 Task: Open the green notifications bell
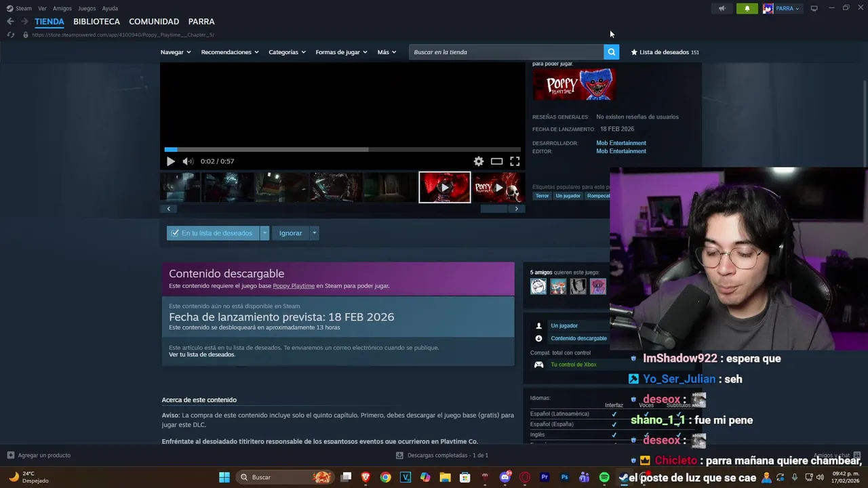[x=747, y=8]
